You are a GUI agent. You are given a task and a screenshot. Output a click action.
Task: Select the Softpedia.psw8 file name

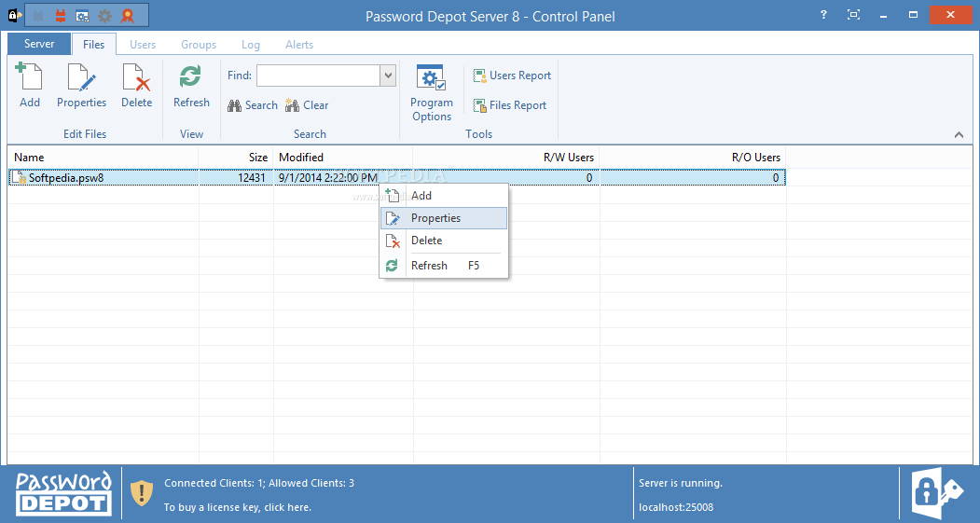pyautogui.click(x=66, y=178)
